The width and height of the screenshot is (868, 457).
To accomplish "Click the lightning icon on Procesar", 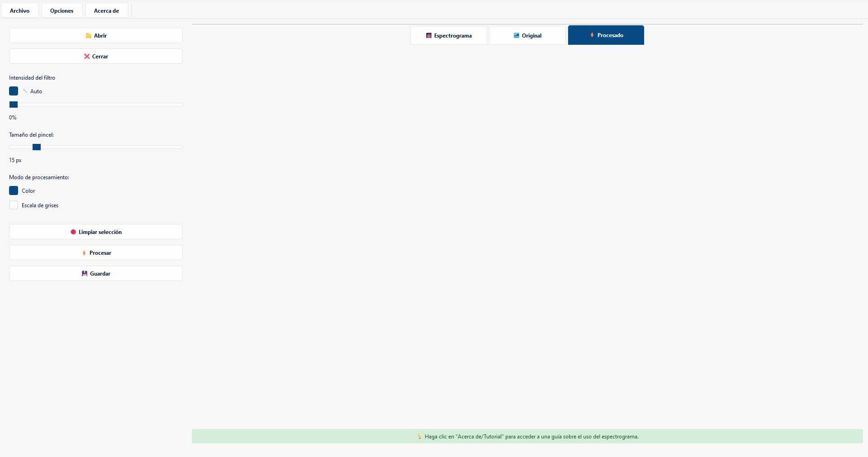I will [x=84, y=253].
